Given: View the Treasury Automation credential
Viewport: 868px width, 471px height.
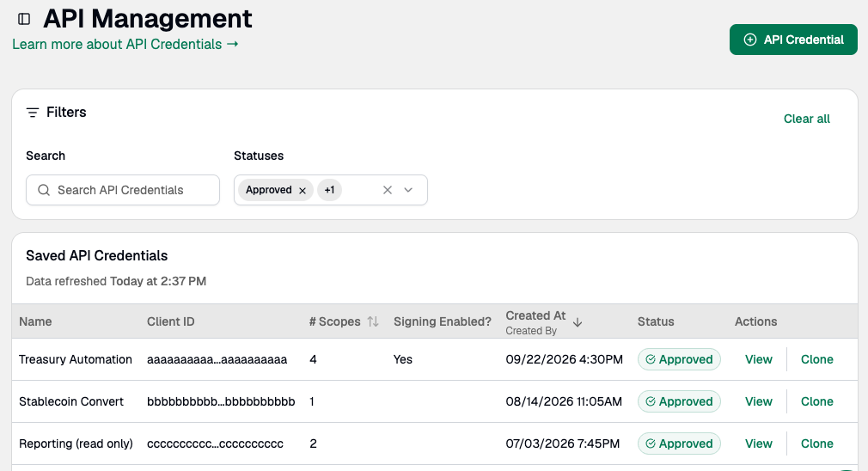Looking at the screenshot, I should point(758,359).
